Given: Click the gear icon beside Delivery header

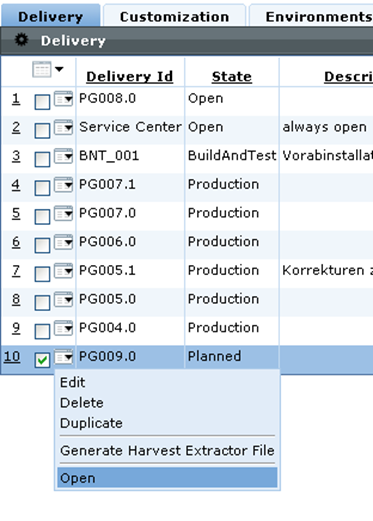Looking at the screenshot, I should click(21, 40).
